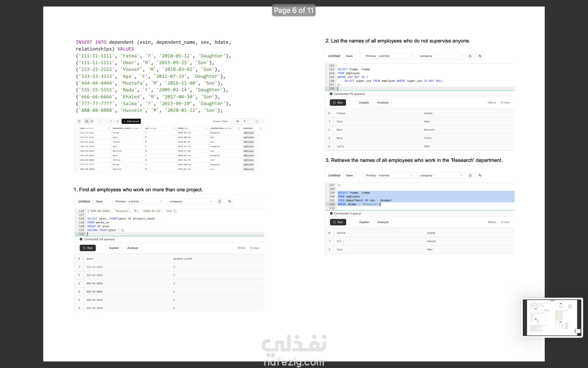Viewport: 588px width, 368px height.
Task: Check the checkbox for the Fatma row
Action: tap(77, 133)
